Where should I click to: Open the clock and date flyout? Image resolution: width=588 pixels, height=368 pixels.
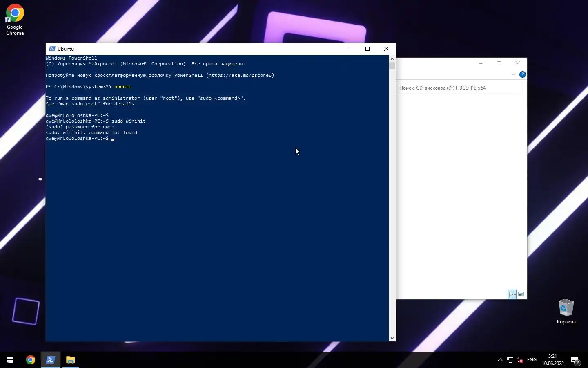tap(553, 360)
